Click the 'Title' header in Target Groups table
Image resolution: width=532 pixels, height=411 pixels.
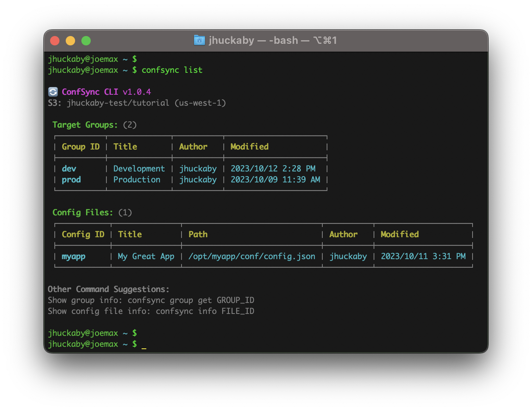pos(125,147)
